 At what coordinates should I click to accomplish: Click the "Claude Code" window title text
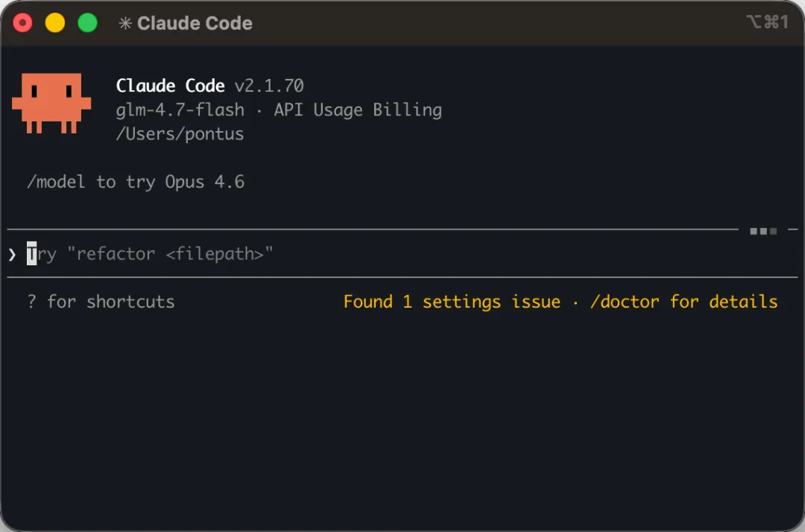pos(195,24)
